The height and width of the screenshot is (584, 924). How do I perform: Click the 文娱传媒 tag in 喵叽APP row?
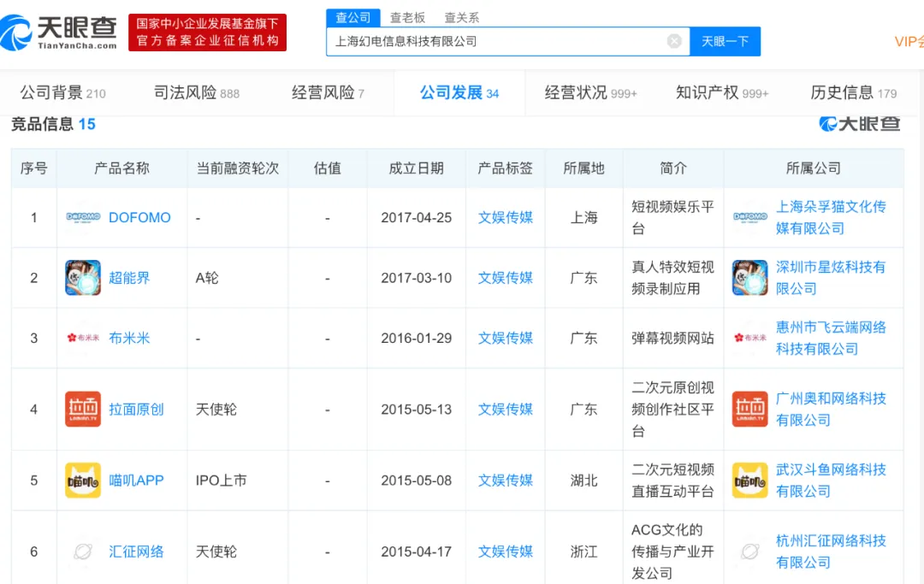tap(505, 481)
